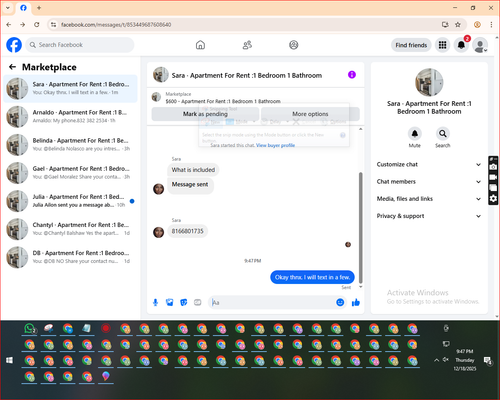Open the Windows Start menu

coord(9,360)
